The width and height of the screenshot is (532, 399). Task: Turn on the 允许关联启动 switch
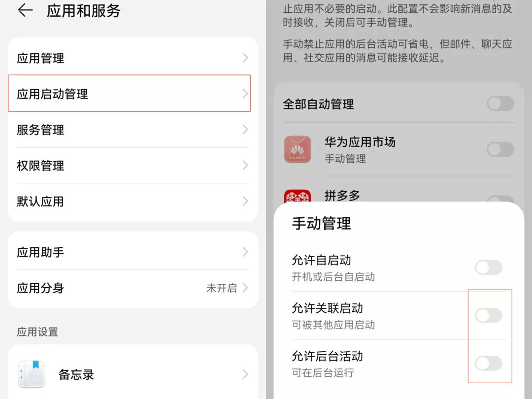488,315
